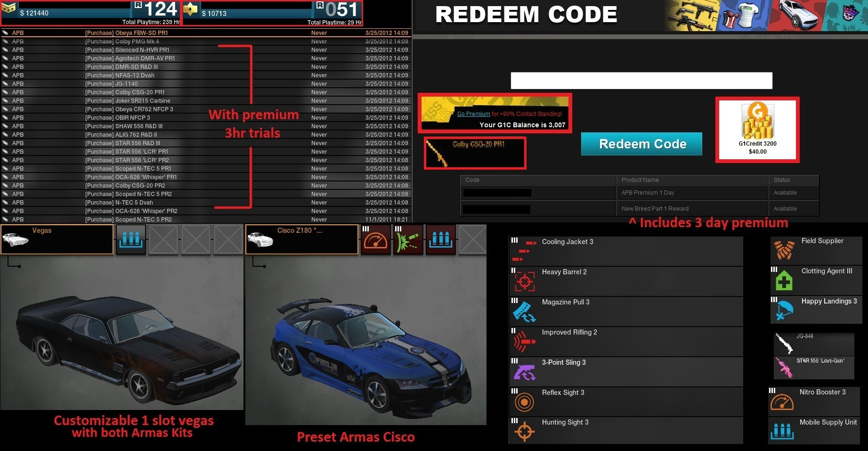Select Cisco Z180's Mobile Supply Unit slot
Screen dimensions: 868x451
tap(440, 239)
